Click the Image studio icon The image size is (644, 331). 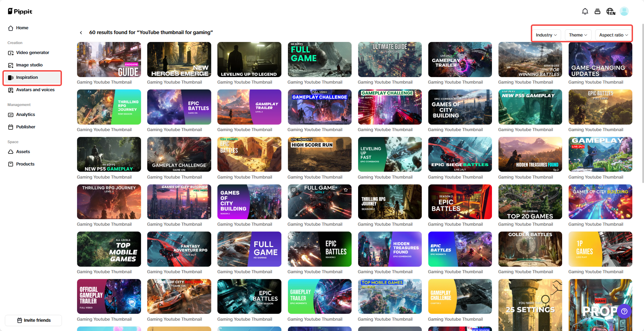point(11,65)
